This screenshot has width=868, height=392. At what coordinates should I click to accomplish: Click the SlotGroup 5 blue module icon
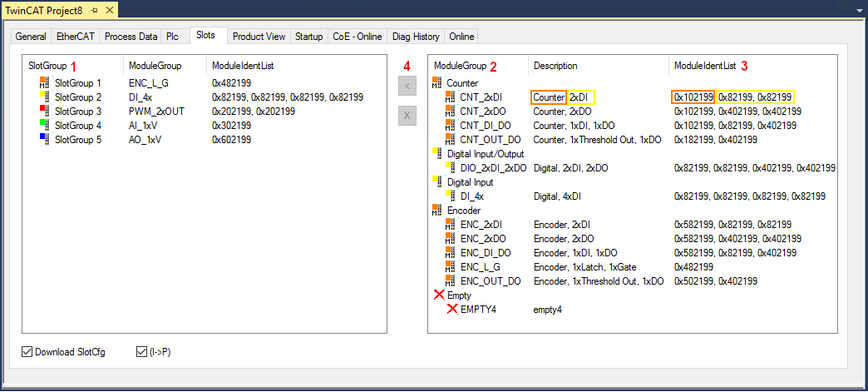[x=44, y=140]
